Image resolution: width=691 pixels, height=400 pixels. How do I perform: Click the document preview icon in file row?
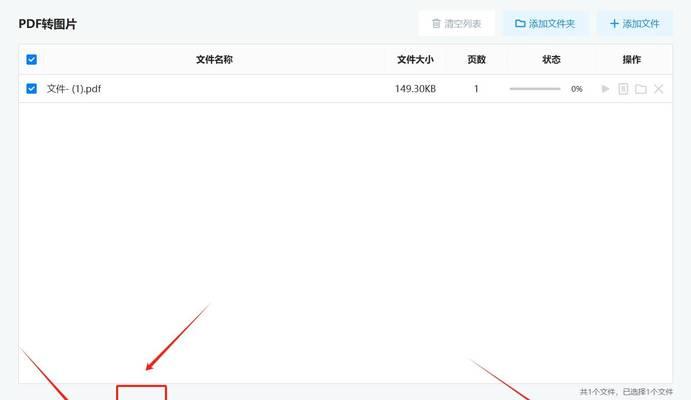pyautogui.click(x=623, y=89)
